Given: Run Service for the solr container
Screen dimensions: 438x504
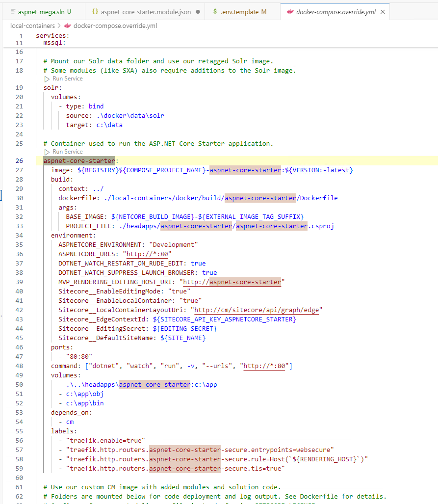Looking at the screenshot, I should point(67,79).
